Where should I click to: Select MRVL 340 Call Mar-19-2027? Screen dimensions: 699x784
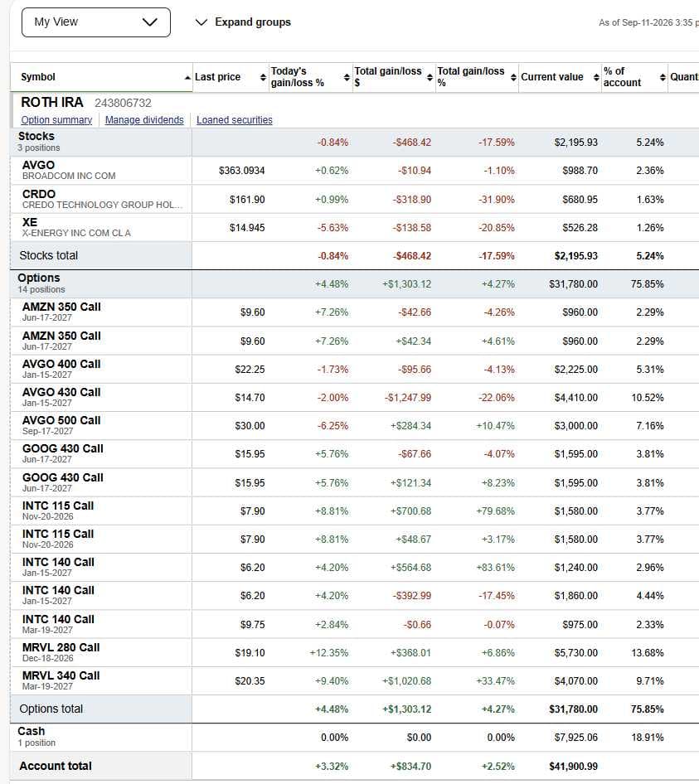coord(61,676)
